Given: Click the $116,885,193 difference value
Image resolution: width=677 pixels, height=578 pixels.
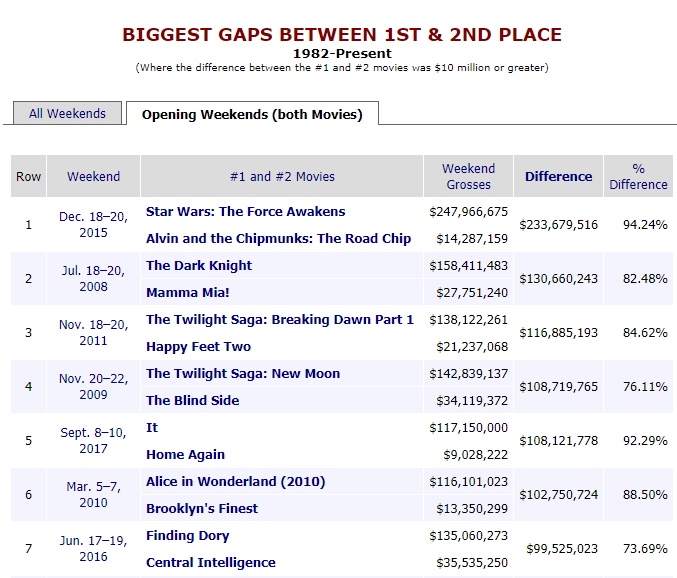Looking at the screenshot, I should pyautogui.click(x=558, y=332).
